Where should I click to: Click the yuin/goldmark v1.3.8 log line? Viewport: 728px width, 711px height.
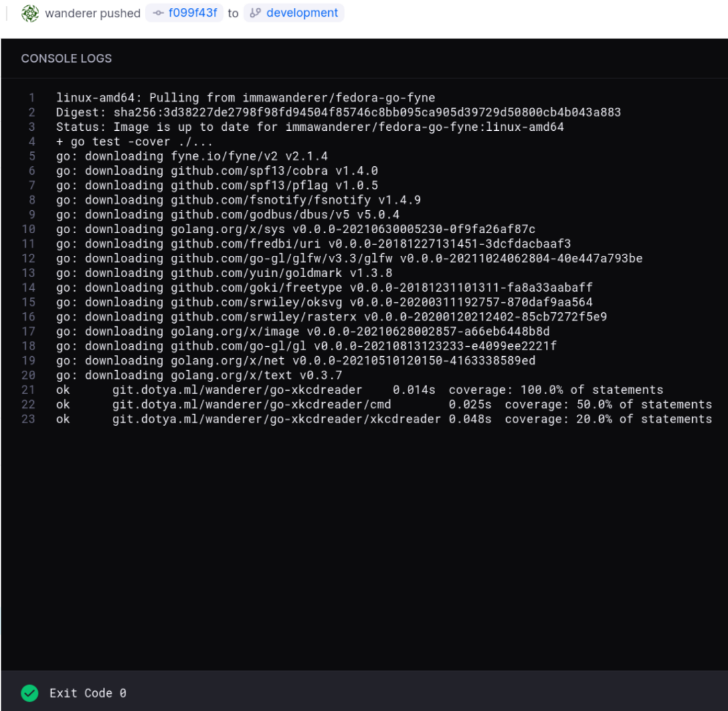click(x=224, y=273)
